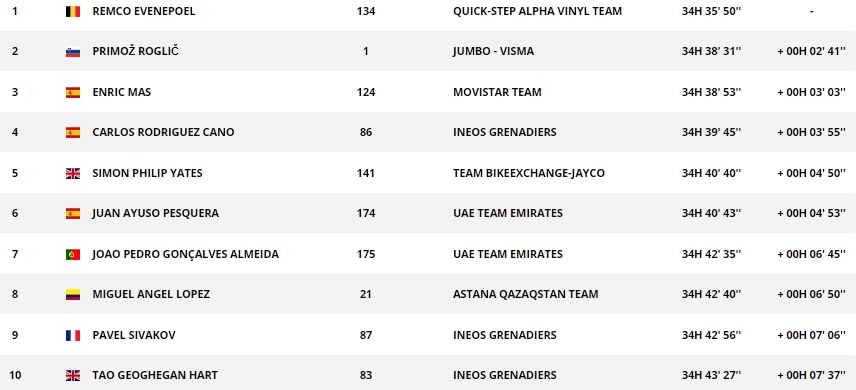Click the UK flag beside Tao Geoghegan Hart
The height and width of the screenshot is (390, 856).
pyautogui.click(x=73, y=375)
